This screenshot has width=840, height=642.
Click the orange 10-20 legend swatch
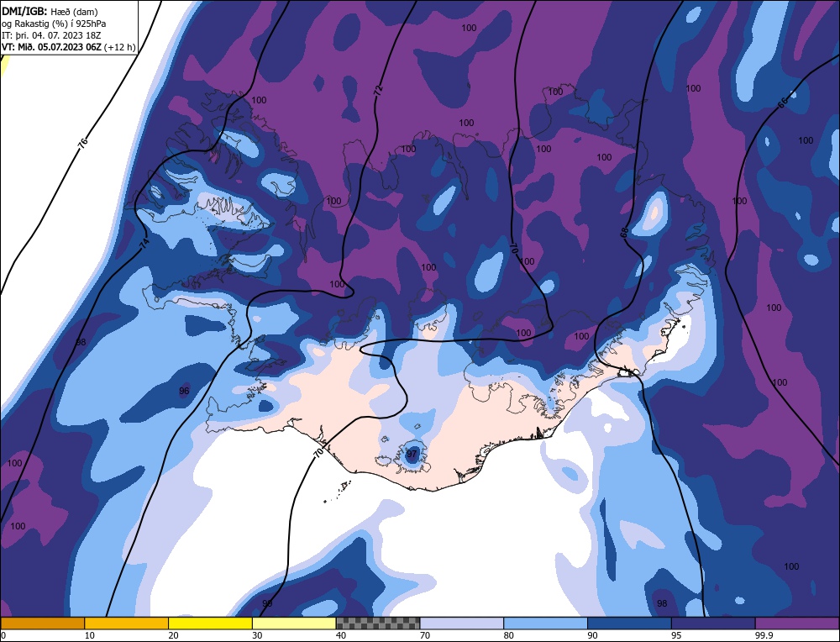[x=127, y=624]
